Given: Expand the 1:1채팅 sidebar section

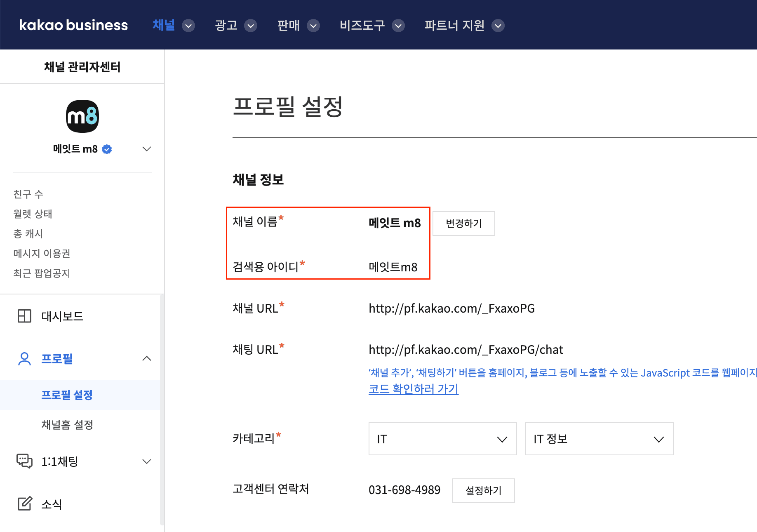Looking at the screenshot, I should 146,461.
